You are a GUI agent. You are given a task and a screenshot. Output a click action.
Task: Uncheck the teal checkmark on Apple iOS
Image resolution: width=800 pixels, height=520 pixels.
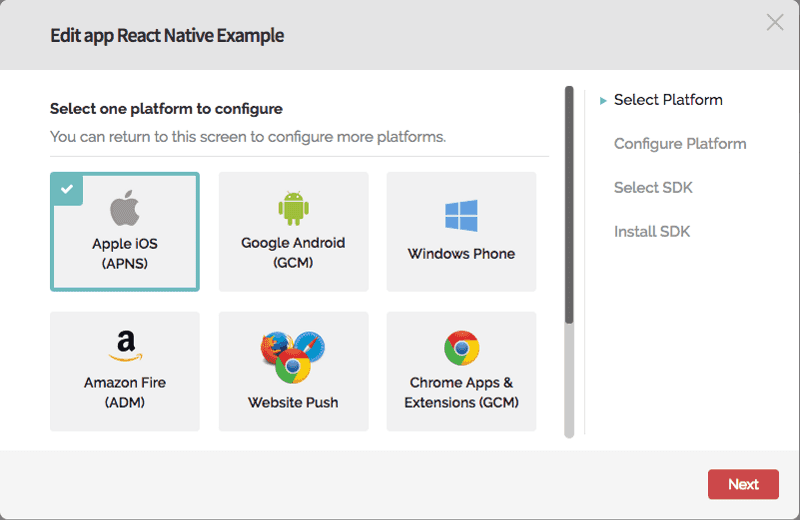point(67,189)
